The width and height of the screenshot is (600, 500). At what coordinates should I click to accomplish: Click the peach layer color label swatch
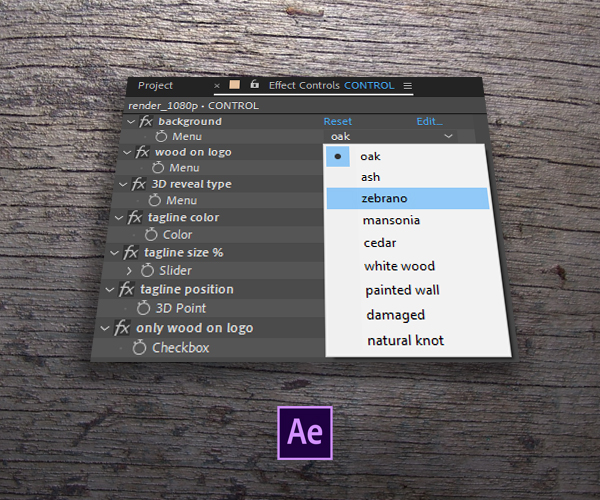(x=235, y=85)
